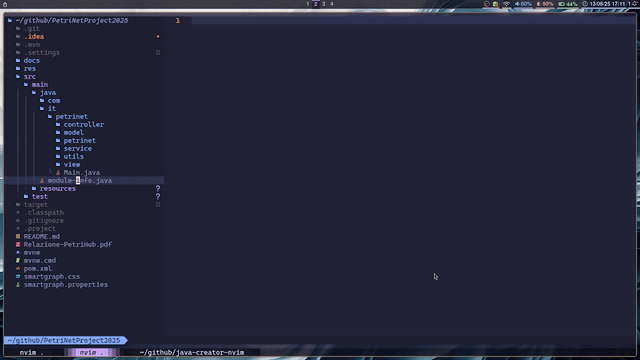Click line 1 in the editor buffer
The image size is (640, 360).
413,20
